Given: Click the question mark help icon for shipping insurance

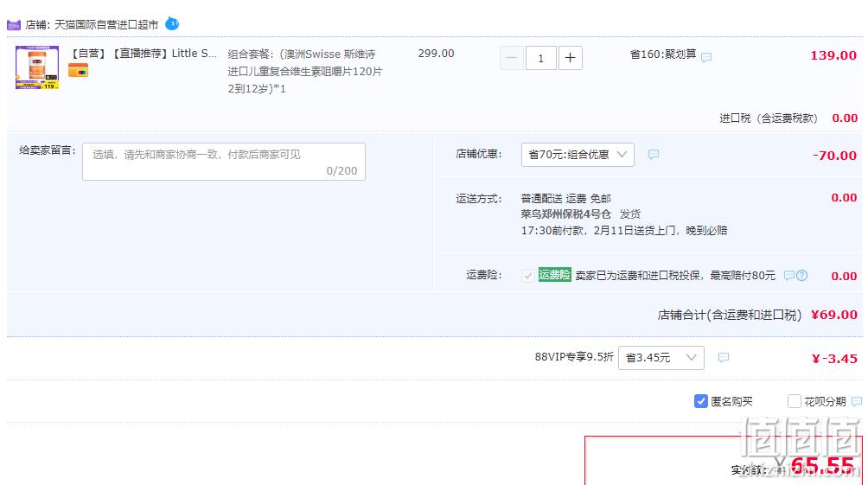Looking at the screenshot, I should tap(801, 275).
